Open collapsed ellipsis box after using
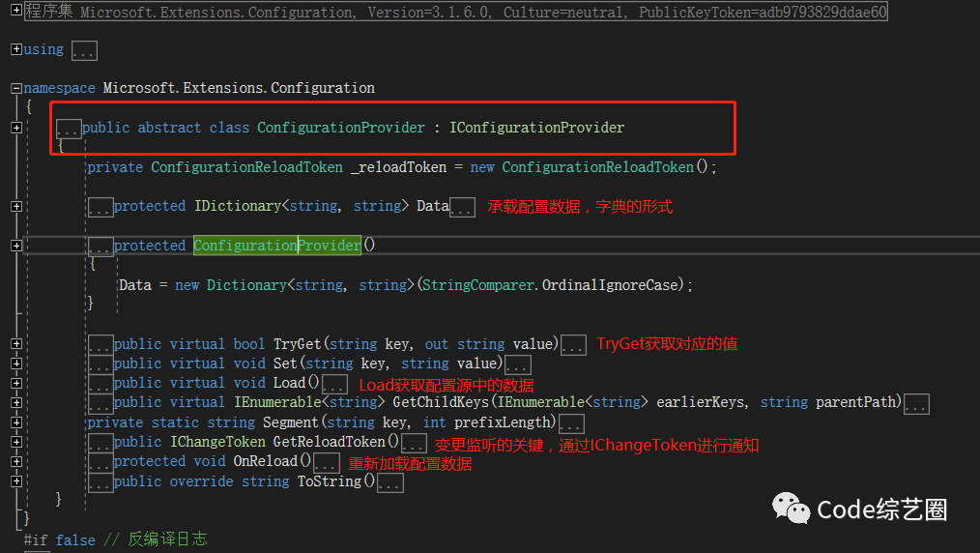Image resolution: width=980 pixels, height=553 pixels. (84, 50)
